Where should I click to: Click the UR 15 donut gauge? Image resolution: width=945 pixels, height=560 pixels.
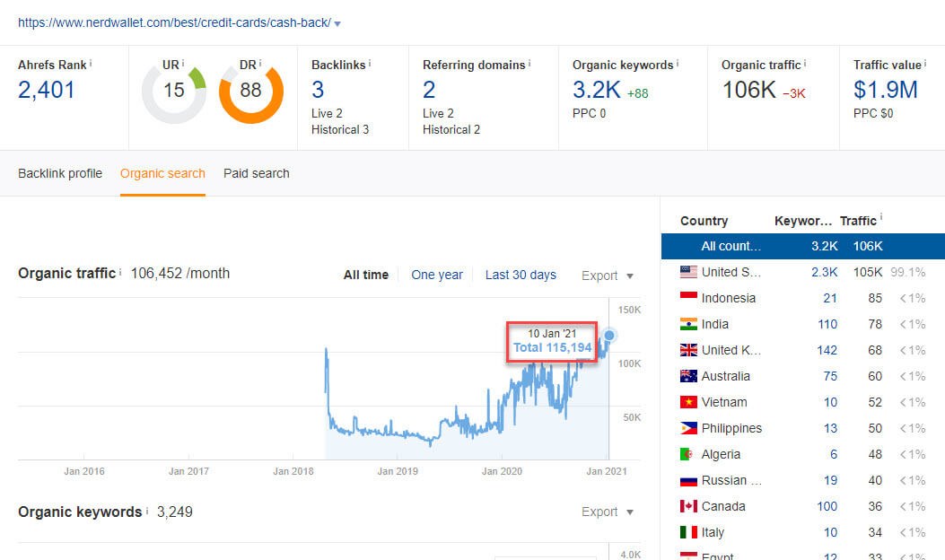coord(174,91)
